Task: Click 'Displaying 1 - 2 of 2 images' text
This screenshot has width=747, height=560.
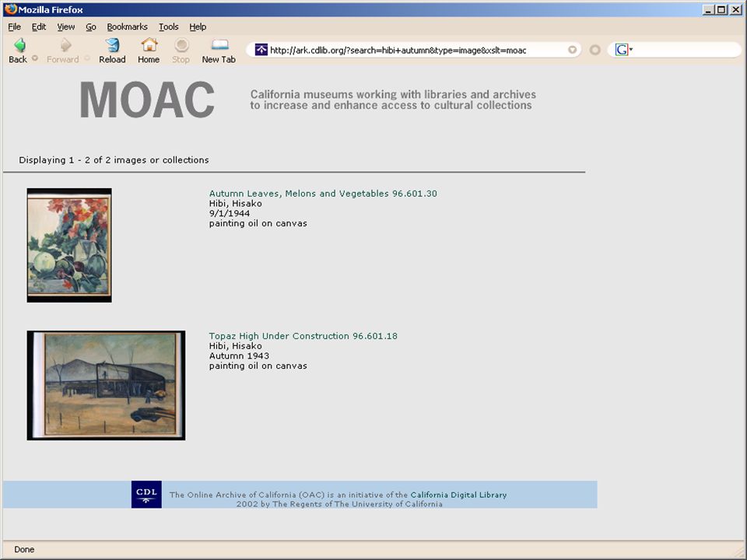Action: pos(114,160)
